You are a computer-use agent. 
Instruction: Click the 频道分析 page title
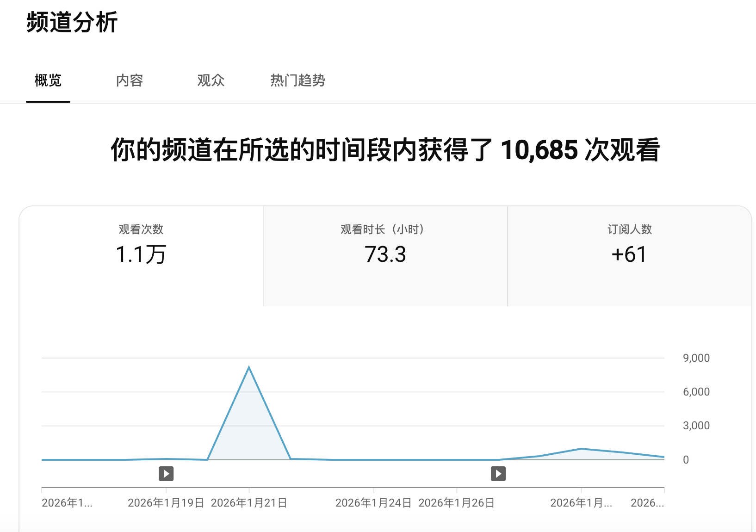point(72,22)
